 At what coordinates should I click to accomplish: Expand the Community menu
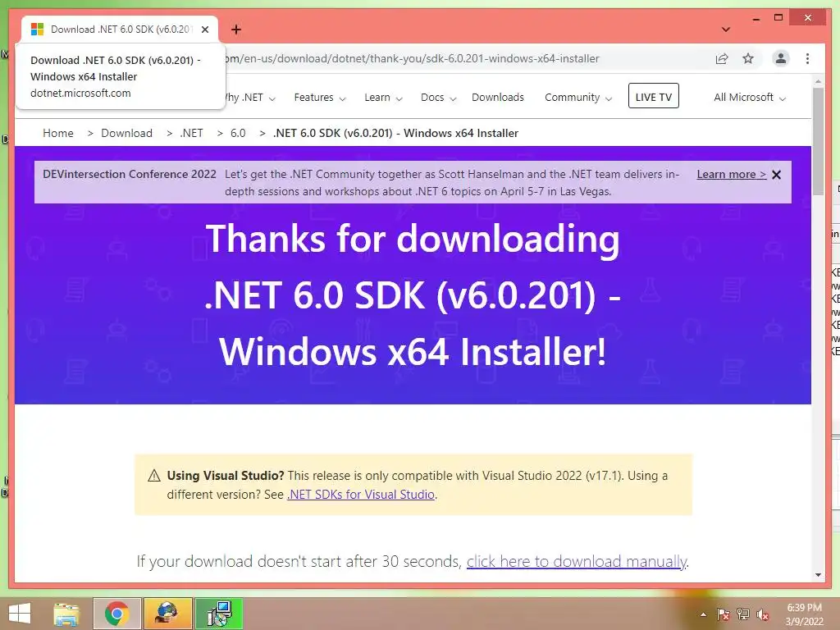pyautogui.click(x=578, y=98)
